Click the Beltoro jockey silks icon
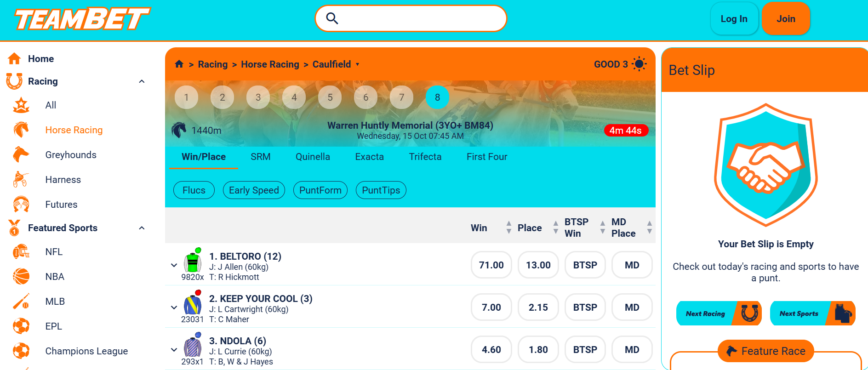The height and width of the screenshot is (370, 868). click(x=193, y=262)
